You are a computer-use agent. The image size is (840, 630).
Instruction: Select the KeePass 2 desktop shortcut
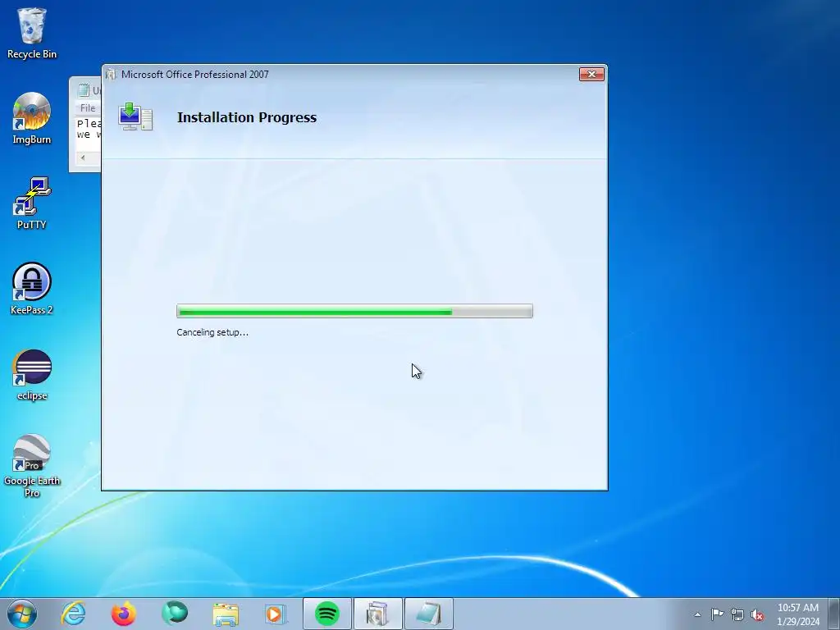tap(32, 289)
